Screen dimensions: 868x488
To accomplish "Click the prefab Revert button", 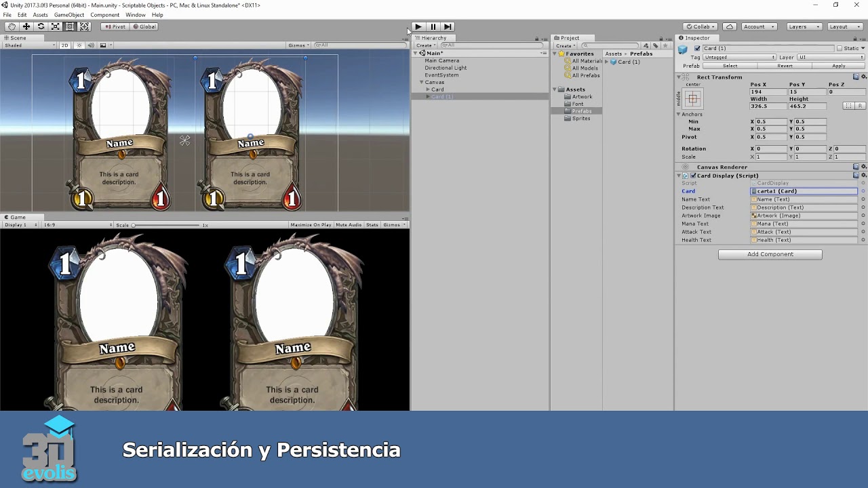I will click(x=785, y=66).
